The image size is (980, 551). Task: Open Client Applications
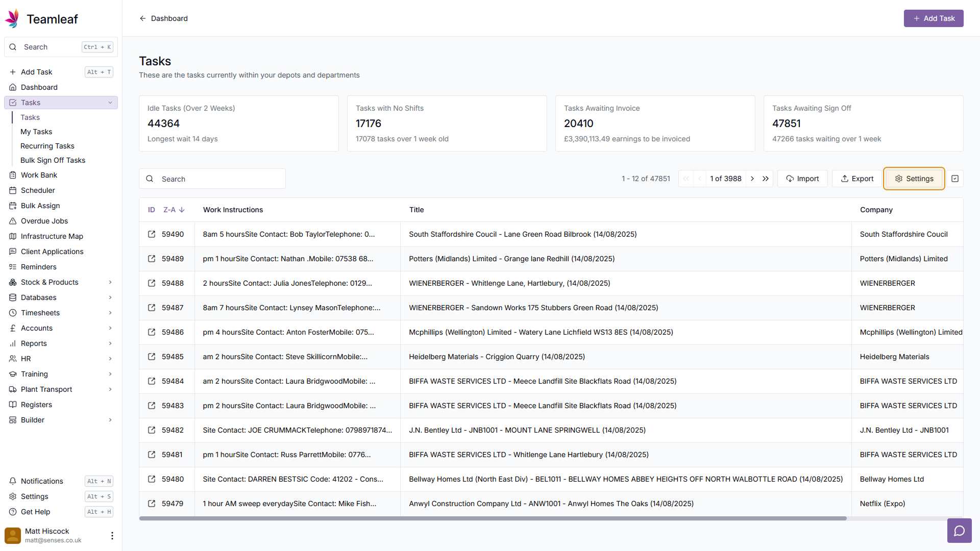61,252
